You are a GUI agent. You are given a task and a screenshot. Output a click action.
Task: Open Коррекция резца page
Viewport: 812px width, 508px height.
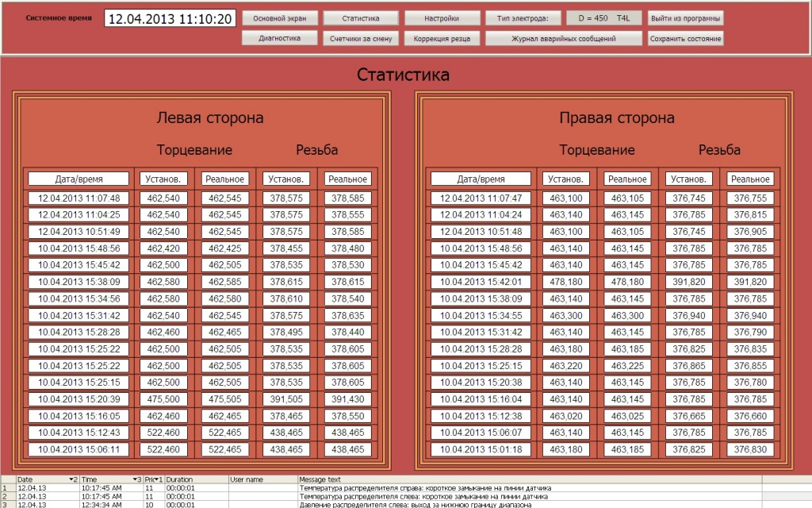point(442,38)
